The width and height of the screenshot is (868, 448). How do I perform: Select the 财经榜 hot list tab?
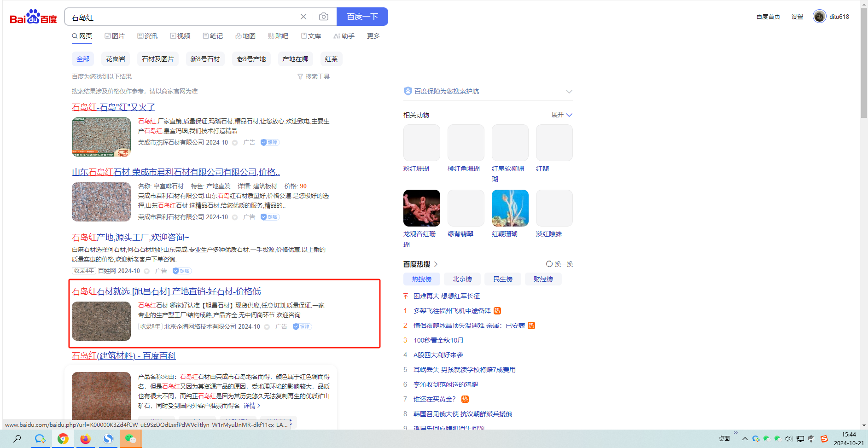pyautogui.click(x=543, y=279)
